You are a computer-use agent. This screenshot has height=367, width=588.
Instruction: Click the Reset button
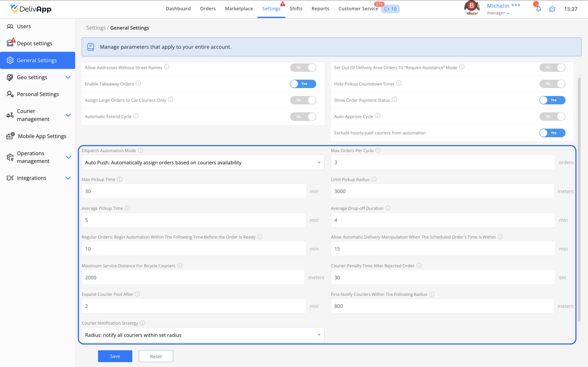pos(156,356)
